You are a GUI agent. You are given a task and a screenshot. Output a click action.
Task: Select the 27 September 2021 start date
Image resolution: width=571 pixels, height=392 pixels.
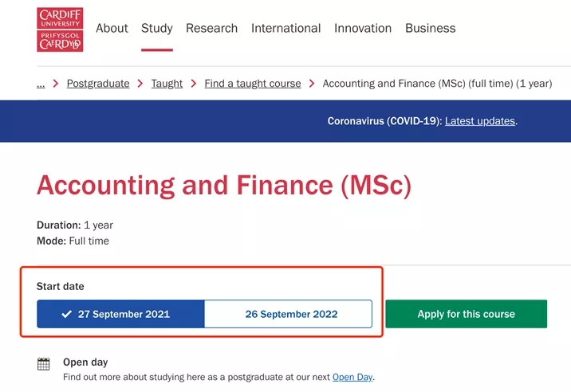pyautogui.click(x=120, y=314)
